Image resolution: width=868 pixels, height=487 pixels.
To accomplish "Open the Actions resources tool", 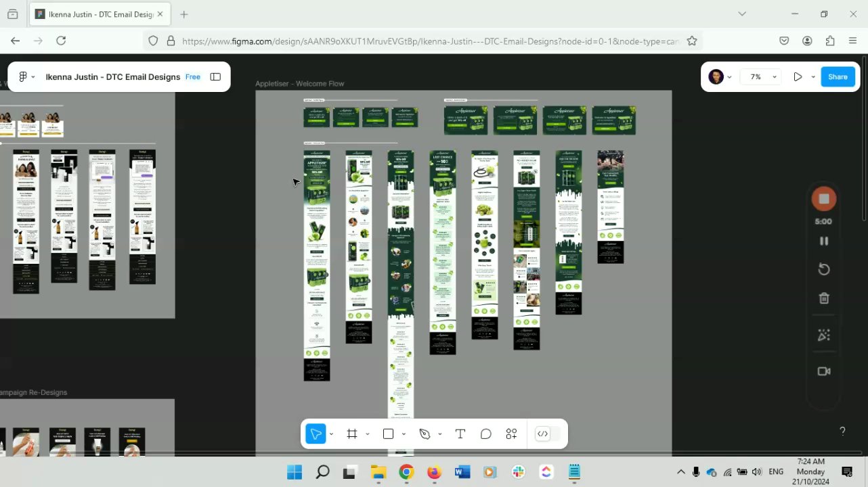I will pyautogui.click(x=511, y=434).
